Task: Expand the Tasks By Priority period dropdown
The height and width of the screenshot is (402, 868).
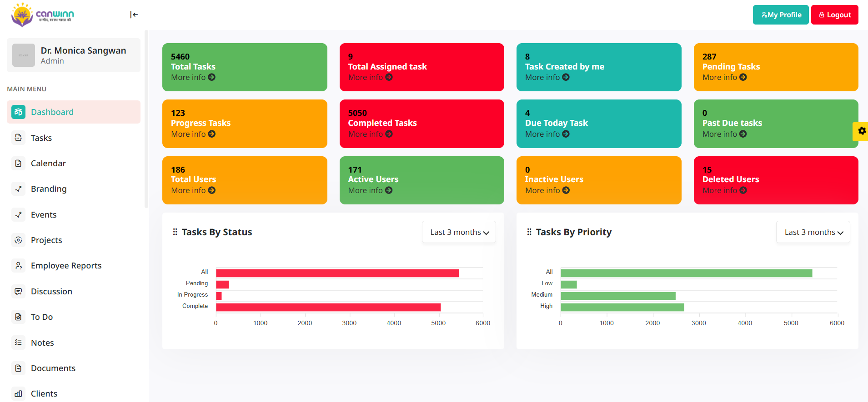Action: point(813,232)
